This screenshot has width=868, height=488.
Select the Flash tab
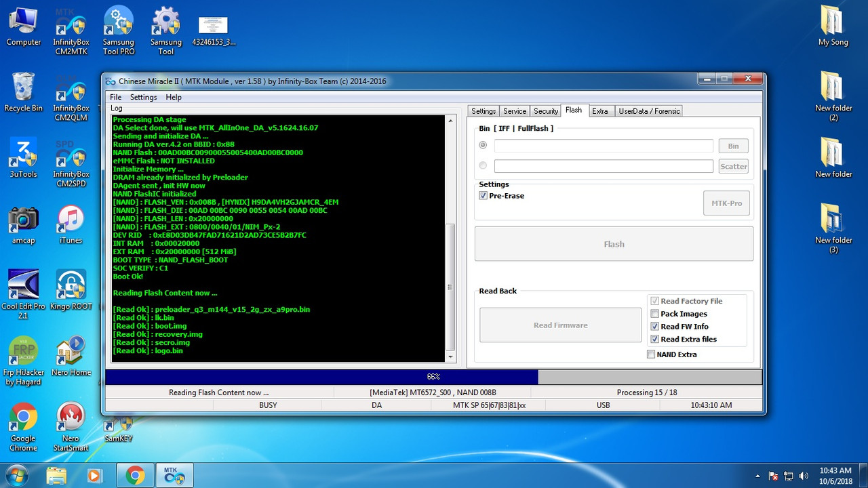point(574,110)
